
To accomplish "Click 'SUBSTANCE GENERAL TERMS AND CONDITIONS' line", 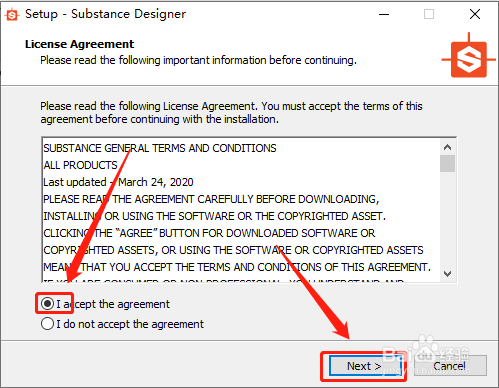I will tap(160, 148).
